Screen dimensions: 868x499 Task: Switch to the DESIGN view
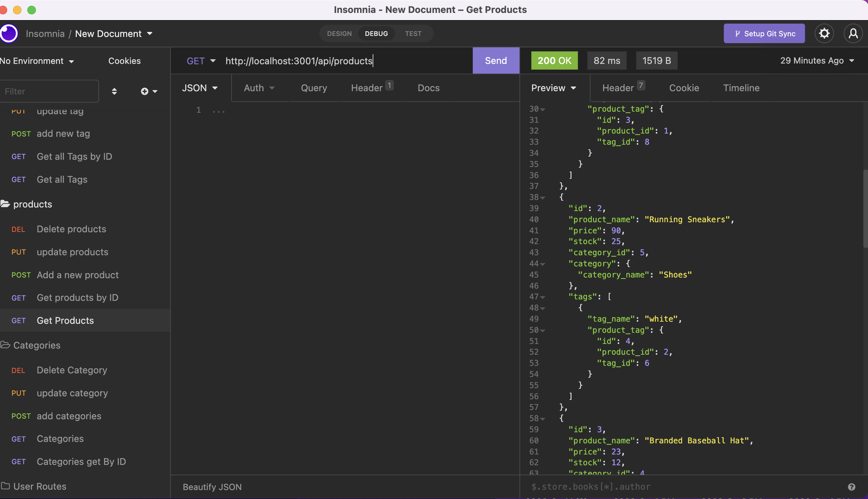pyautogui.click(x=339, y=33)
